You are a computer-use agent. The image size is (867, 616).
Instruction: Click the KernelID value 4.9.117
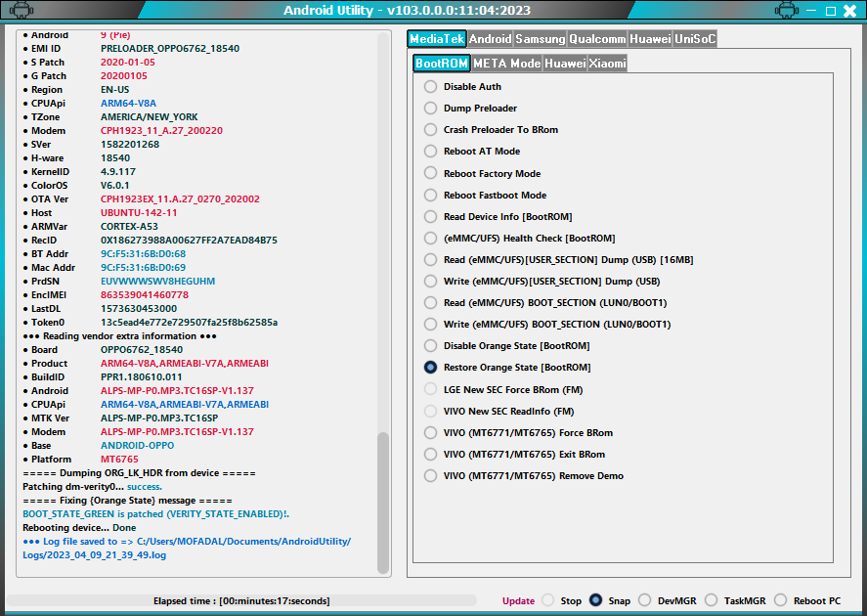117,172
